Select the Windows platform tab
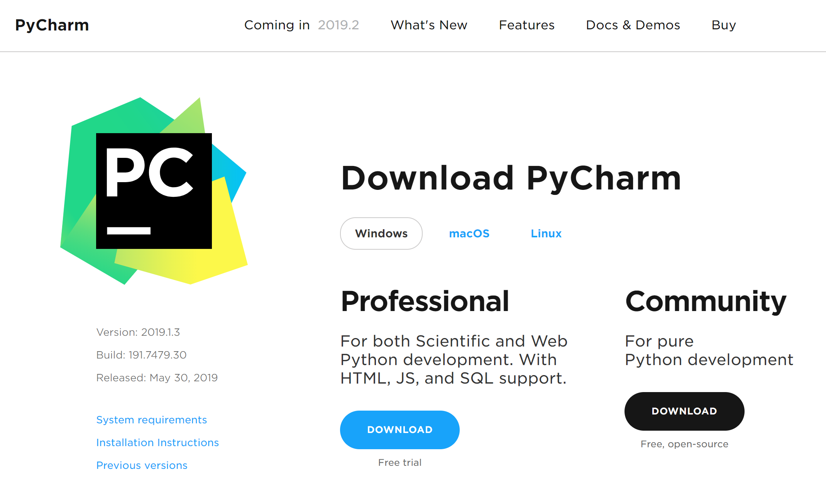The width and height of the screenshot is (826, 504). coord(381,233)
